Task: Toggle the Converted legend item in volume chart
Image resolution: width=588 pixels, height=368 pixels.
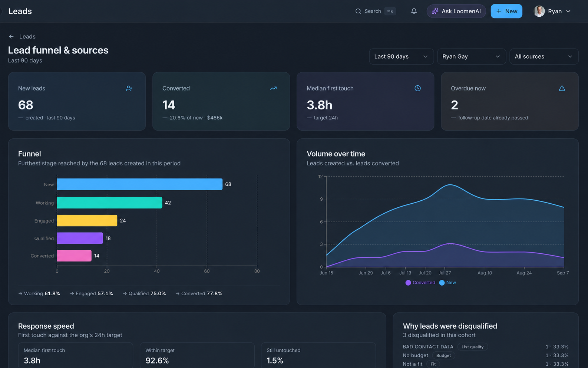Action: (x=420, y=283)
